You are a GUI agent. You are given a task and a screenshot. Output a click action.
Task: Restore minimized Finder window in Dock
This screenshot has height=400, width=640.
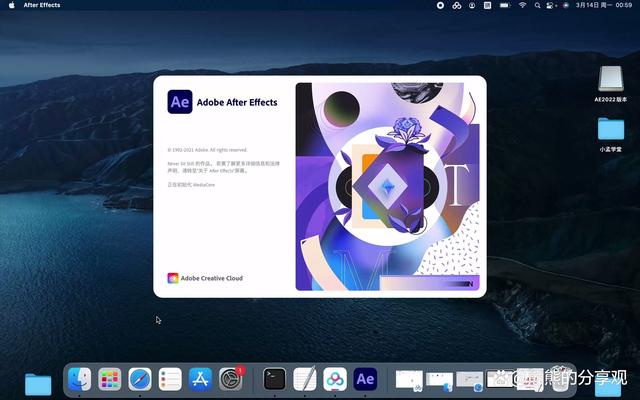tap(440, 381)
